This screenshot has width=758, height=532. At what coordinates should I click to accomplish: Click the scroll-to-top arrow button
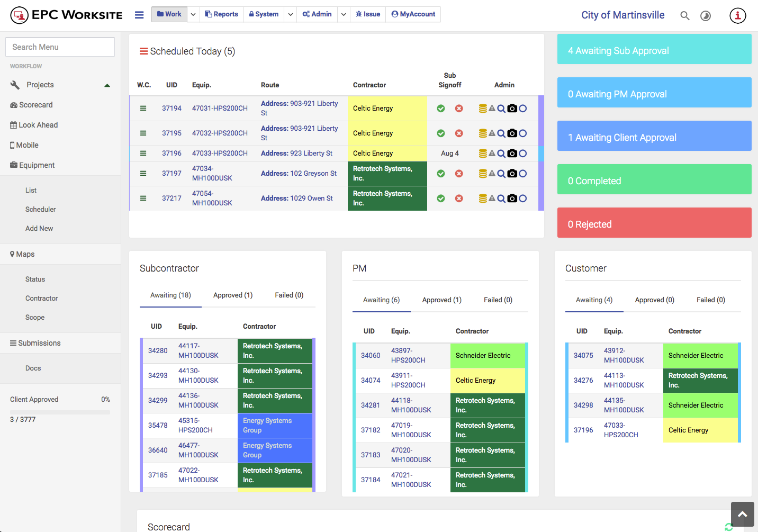743,514
